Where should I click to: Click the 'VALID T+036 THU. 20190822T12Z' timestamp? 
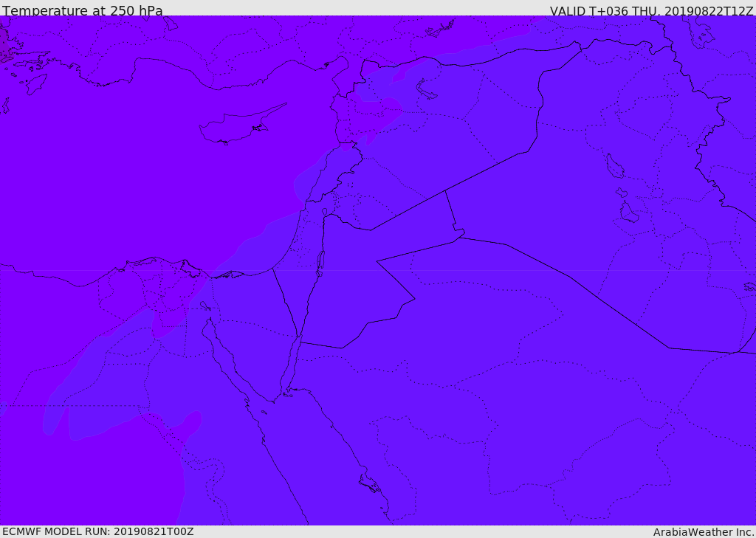[x=651, y=11]
